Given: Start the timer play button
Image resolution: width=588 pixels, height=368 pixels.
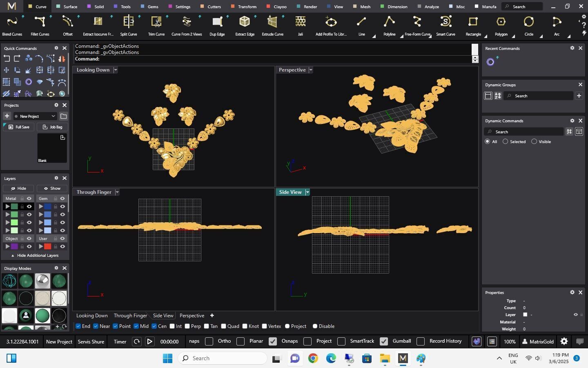Looking at the screenshot, I should click(149, 341).
